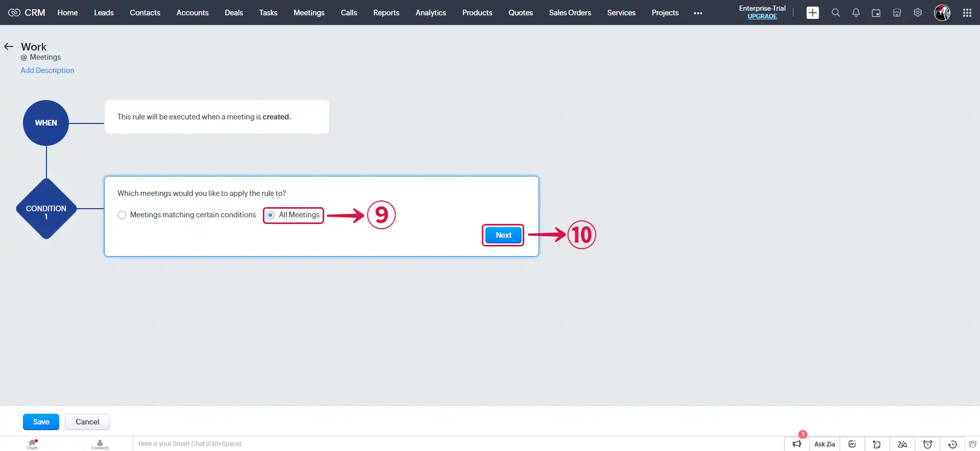Click the Ask Zia button
The height and width of the screenshot is (451, 980).
coord(824,444)
